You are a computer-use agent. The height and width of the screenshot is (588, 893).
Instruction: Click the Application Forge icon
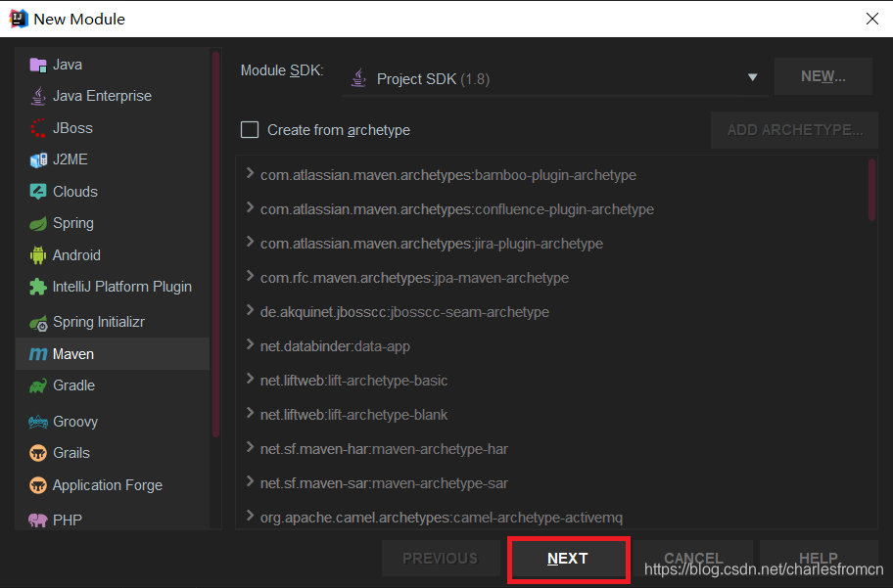[x=38, y=485]
